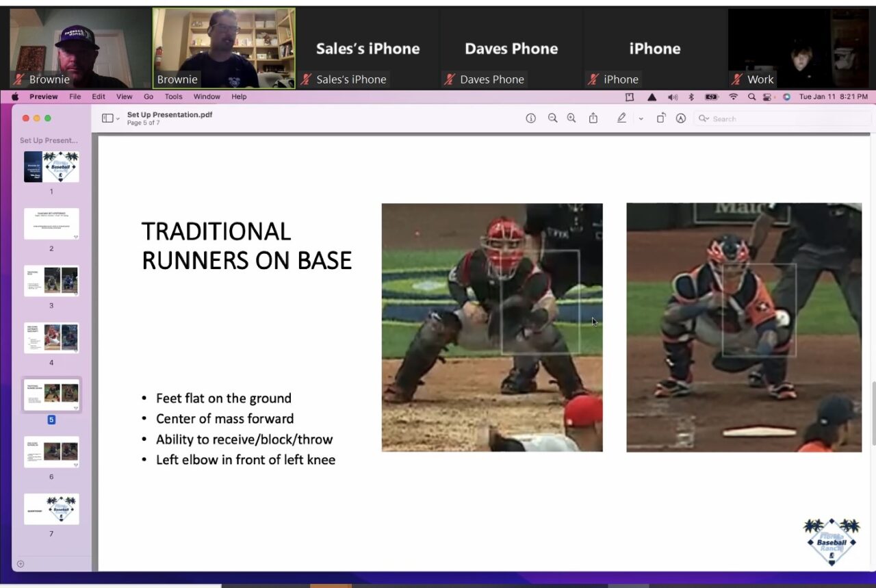Zoom out using the magnifier minus icon
Viewport: 876px width, 588px height.
click(x=552, y=118)
